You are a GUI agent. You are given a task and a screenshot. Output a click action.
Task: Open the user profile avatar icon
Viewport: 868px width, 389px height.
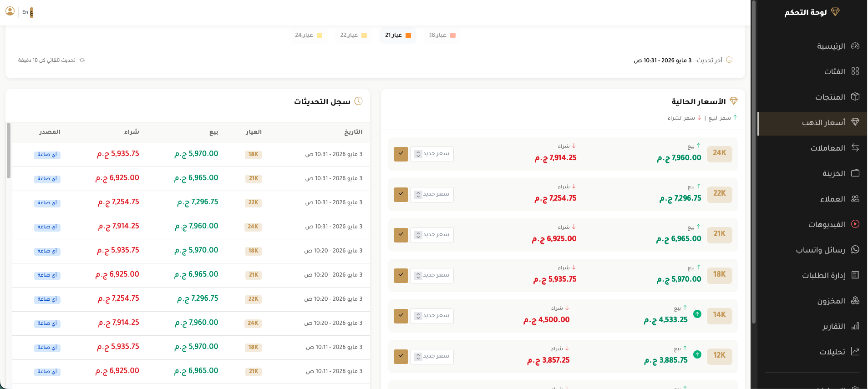coord(10,11)
